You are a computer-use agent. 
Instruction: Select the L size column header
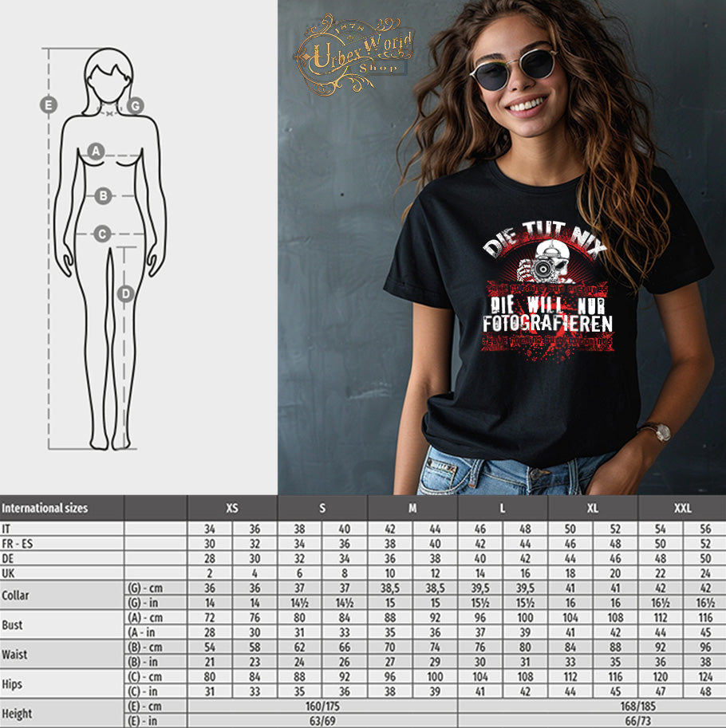(503, 508)
